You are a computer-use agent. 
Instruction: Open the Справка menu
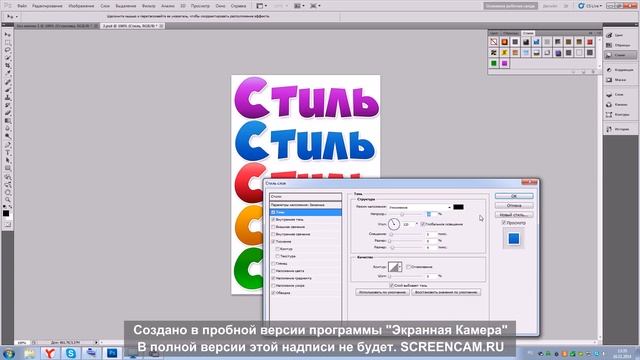[x=238, y=6]
